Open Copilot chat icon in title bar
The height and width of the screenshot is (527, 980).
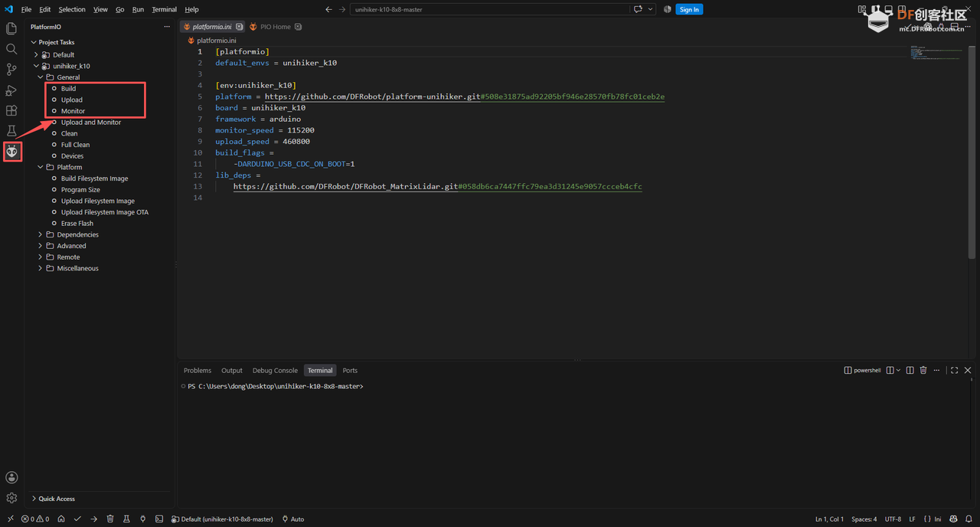click(x=638, y=9)
